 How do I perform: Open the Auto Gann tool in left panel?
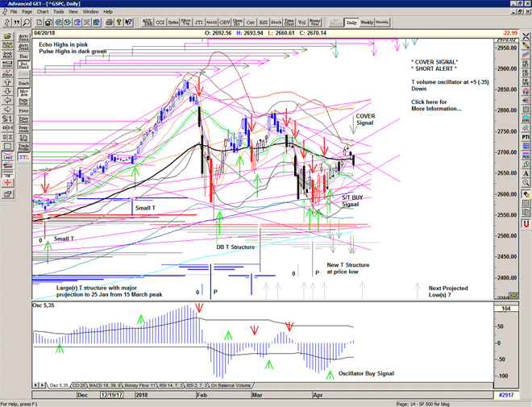24,36
